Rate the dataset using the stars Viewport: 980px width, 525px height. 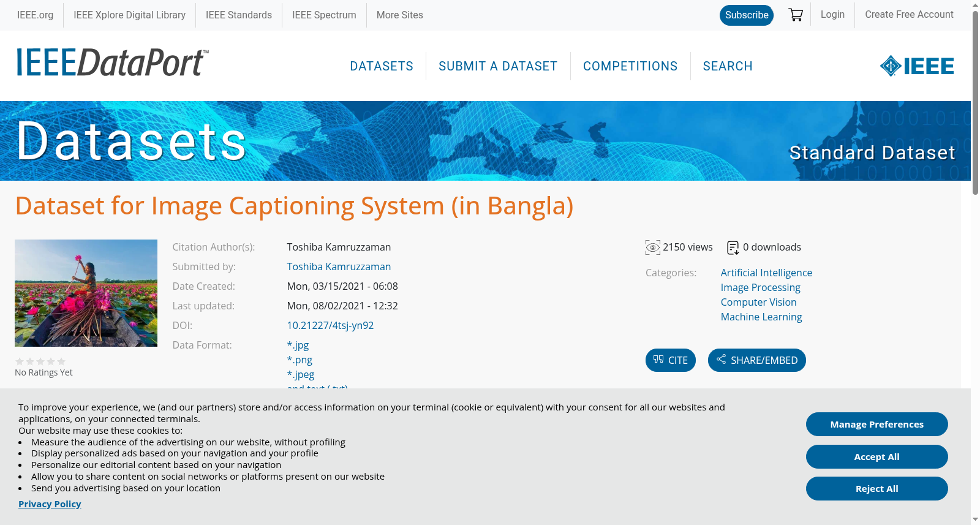40,361
